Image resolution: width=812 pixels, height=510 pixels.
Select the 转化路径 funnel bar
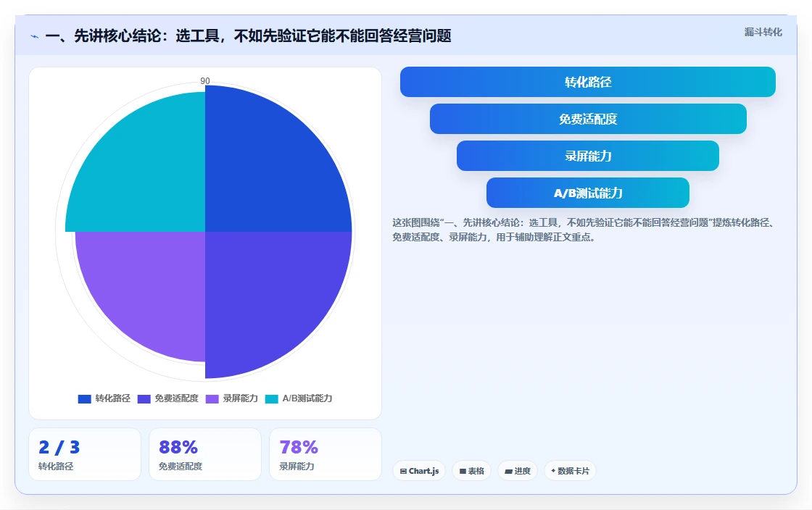point(588,82)
